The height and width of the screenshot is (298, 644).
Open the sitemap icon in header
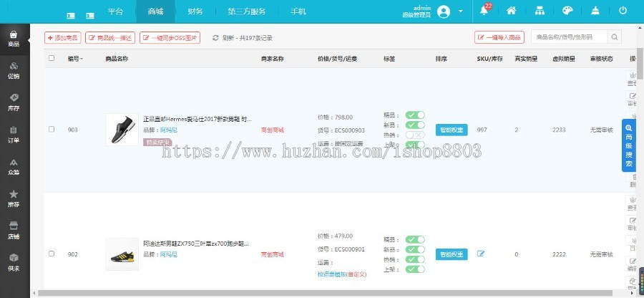coord(540,11)
